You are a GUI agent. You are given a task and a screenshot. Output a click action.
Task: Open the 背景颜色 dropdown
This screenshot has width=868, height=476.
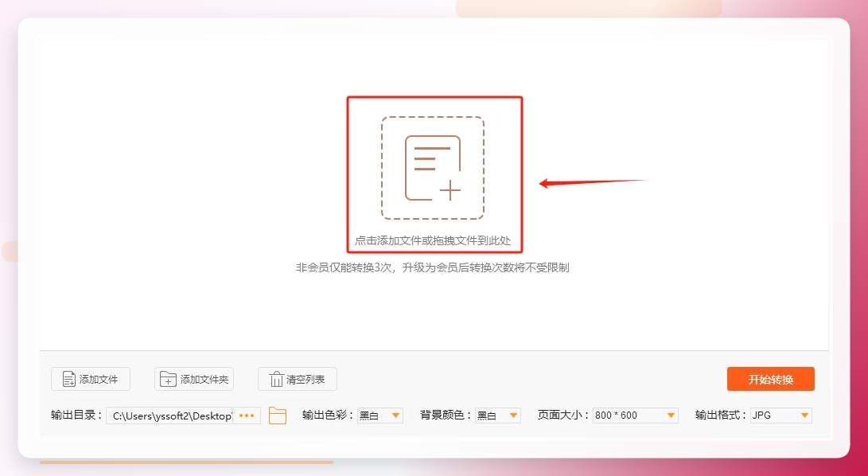(498, 415)
